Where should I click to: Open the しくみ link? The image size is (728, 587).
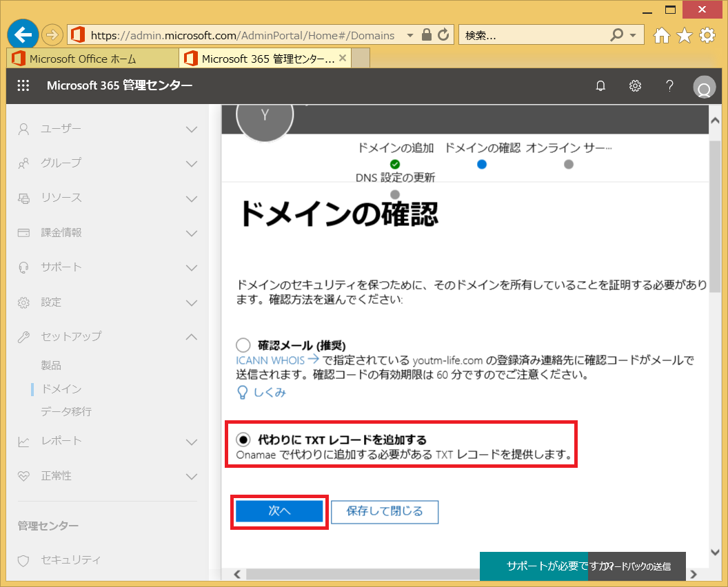pyautogui.click(x=270, y=393)
